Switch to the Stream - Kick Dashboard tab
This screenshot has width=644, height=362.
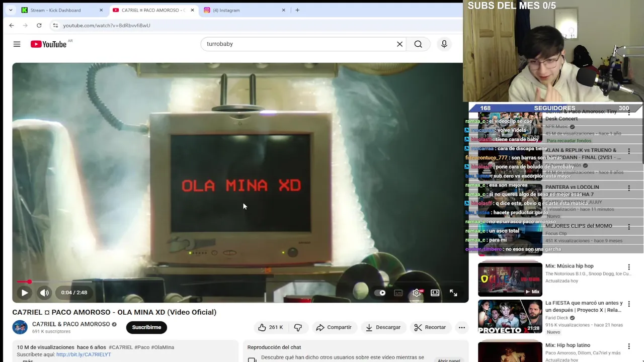click(x=55, y=10)
